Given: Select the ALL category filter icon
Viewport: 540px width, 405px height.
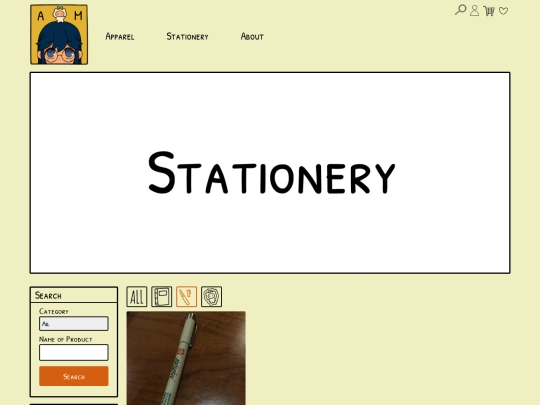Looking at the screenshot, I should pyautogui.click(x=137, y=297).
